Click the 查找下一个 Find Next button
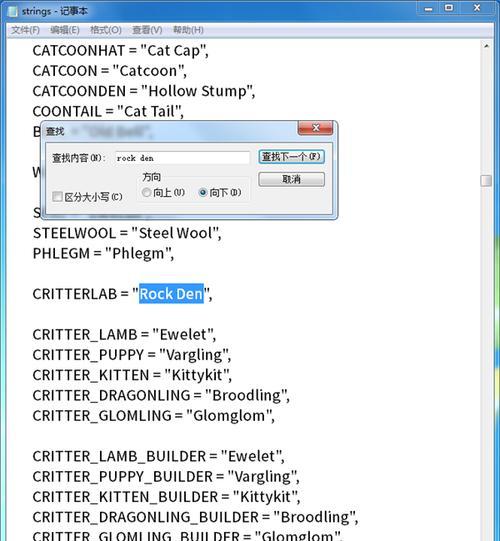 tap(291, 157)
